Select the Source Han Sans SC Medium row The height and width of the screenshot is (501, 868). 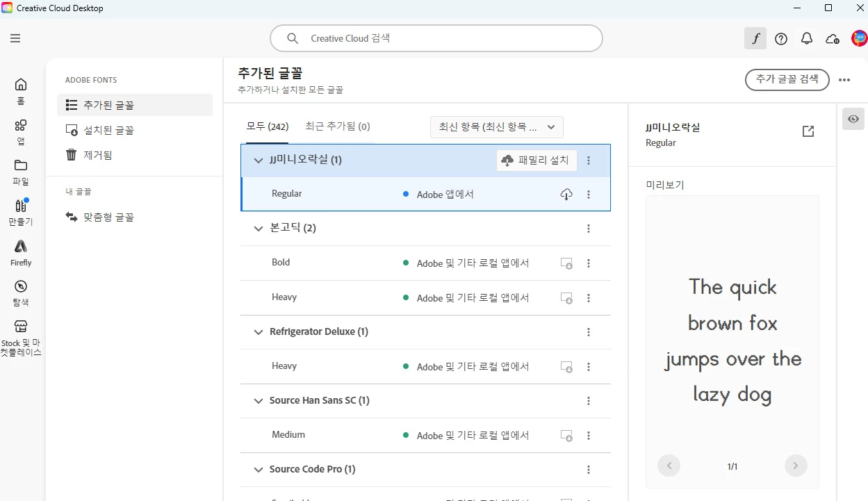pos(425,435)
